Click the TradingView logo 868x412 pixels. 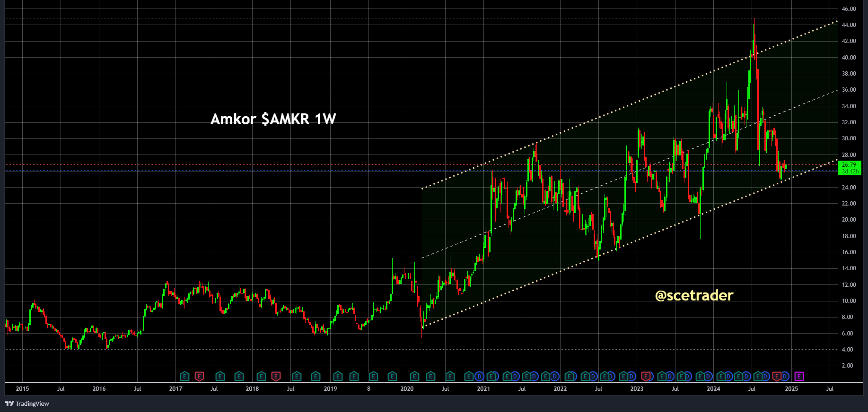pyautogui.click(x=9, y=403)
